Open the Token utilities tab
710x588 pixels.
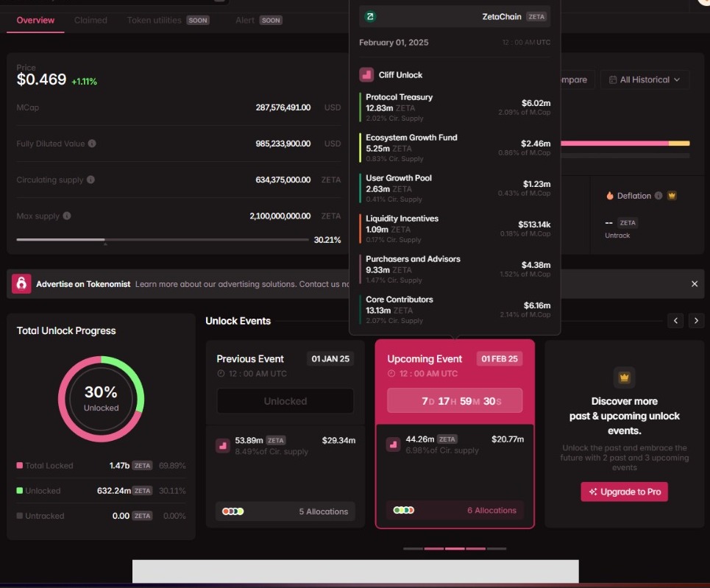click(x=168, y=21)
